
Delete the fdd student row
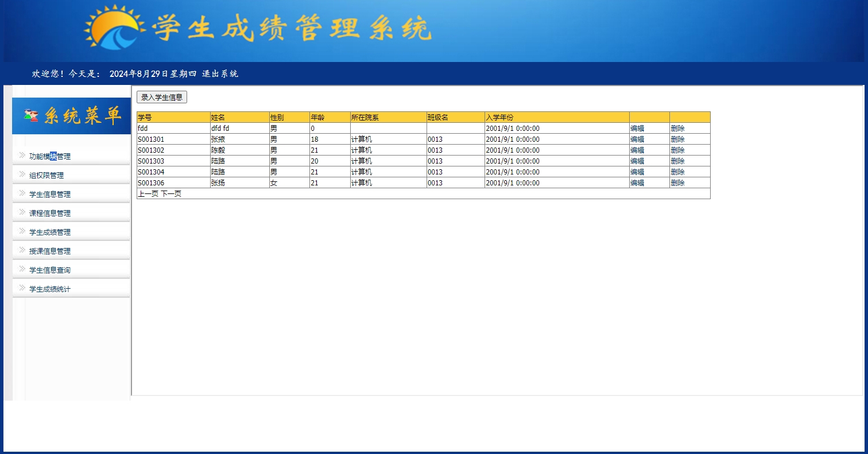tap(677, 128)
